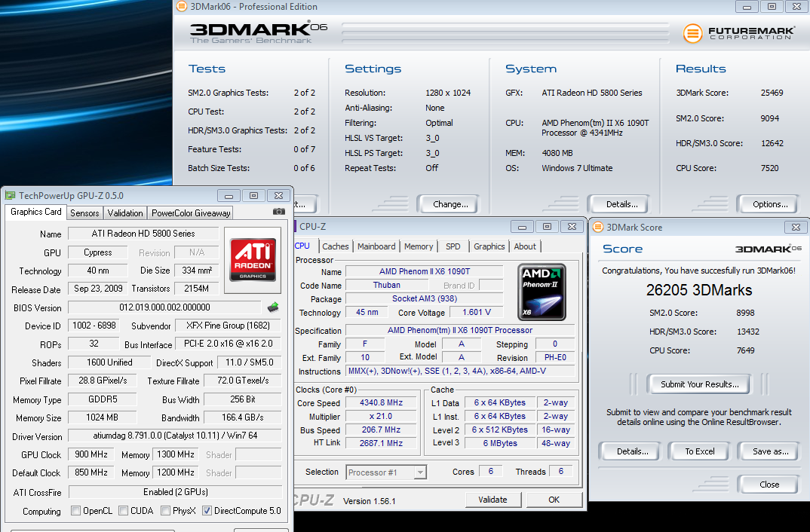Click the Threads count field in CPU-Z
810x532 pixels.
point(561,471)
